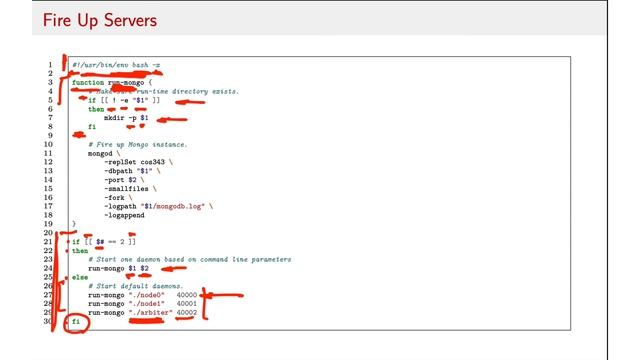Select the "-port $2" option

120,180
